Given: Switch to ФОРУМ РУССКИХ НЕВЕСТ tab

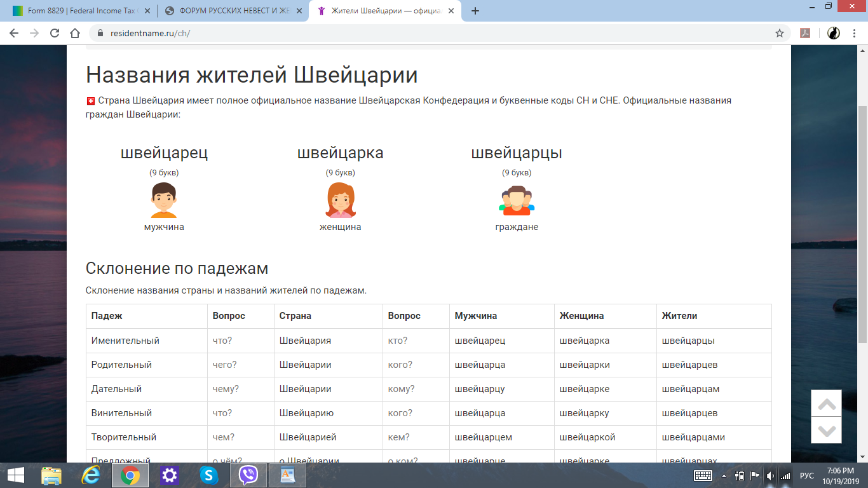Looking at the screenshot, I should pyautogui.click(x=231, y=11).
